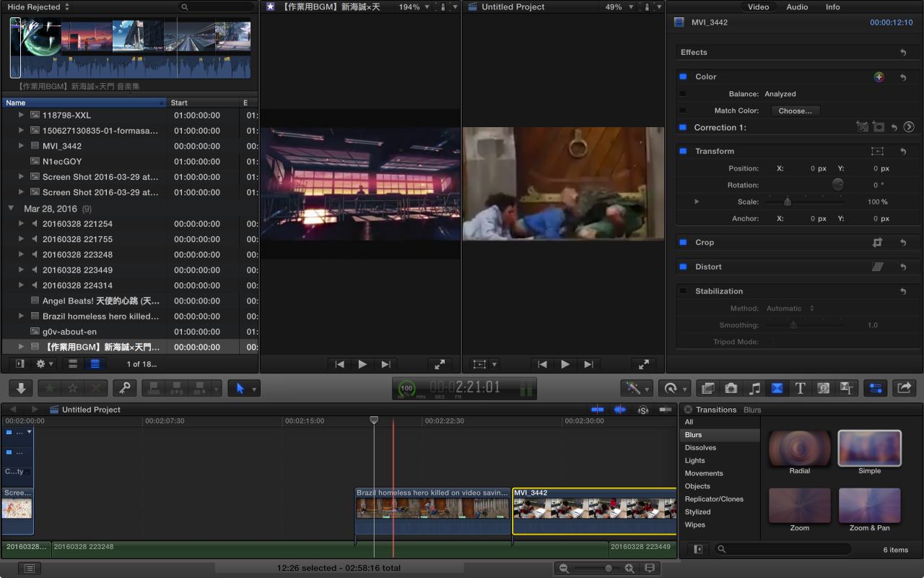
Task: Zoom out the timeline with minus magnifier
Action: [564, 569]
